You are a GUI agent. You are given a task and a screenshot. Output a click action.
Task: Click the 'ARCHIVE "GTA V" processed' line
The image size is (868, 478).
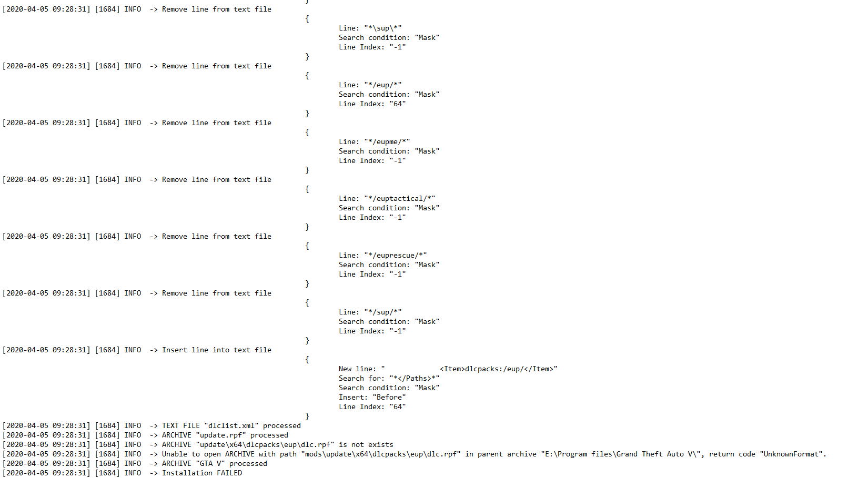tap(135, 463)
